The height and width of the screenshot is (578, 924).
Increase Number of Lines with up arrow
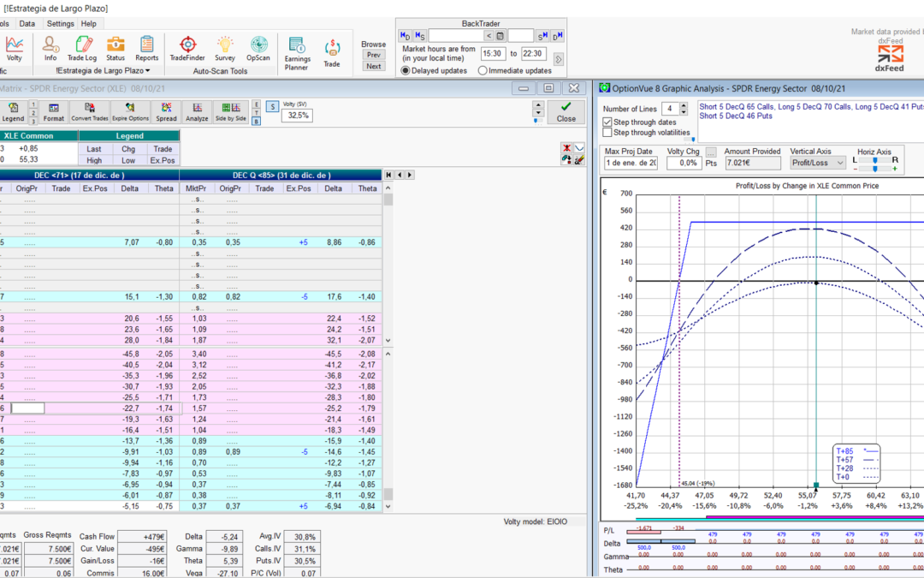[684, 105]
